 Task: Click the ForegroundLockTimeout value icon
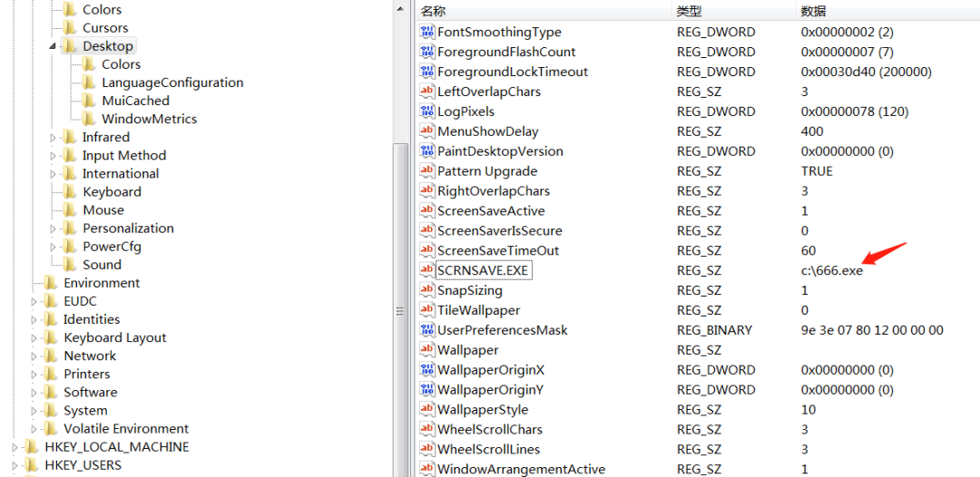(x=427, y=72)
